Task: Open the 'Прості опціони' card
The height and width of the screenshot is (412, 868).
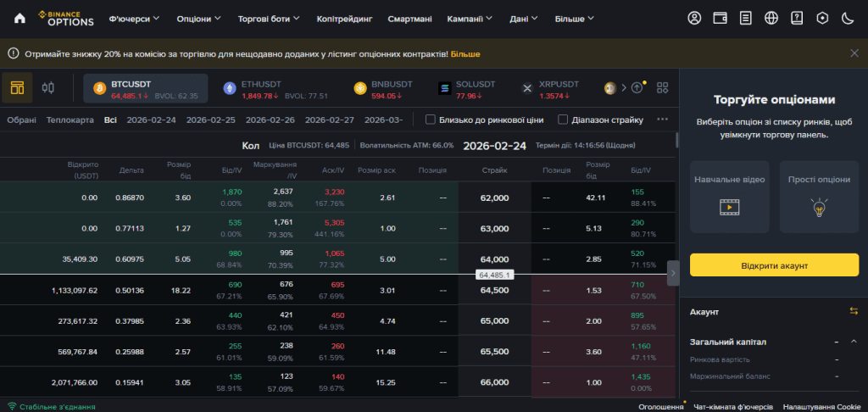Action: (x=820, y=197)
